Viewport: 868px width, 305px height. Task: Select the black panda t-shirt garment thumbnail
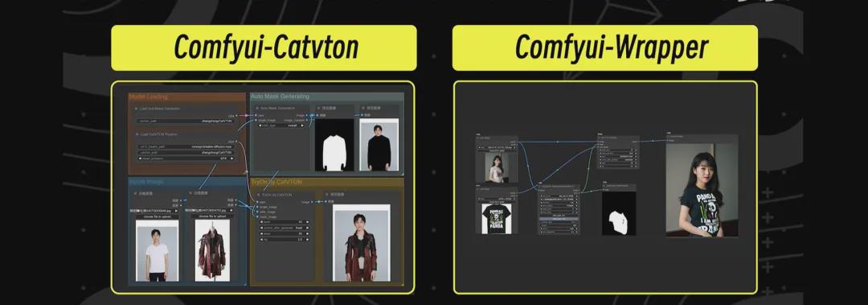click(x=496, y=219)
